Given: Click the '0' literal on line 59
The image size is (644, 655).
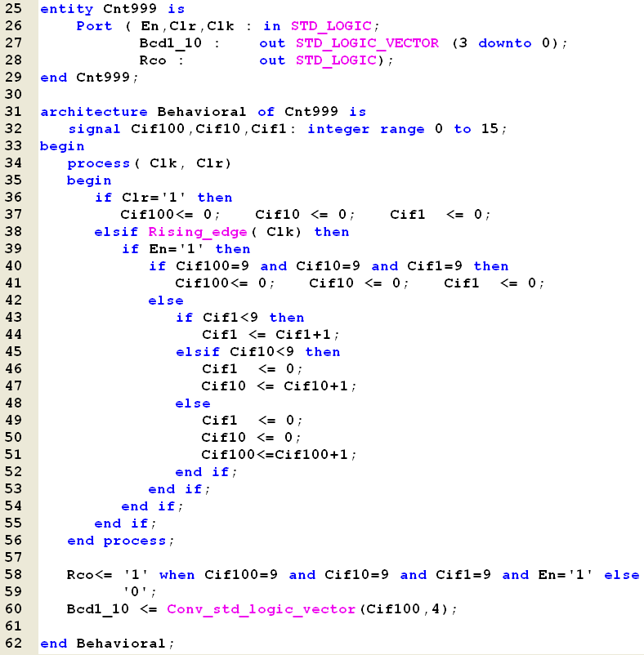Looking at the screenshot, I should pyautogui.click(x=136, y=591).
